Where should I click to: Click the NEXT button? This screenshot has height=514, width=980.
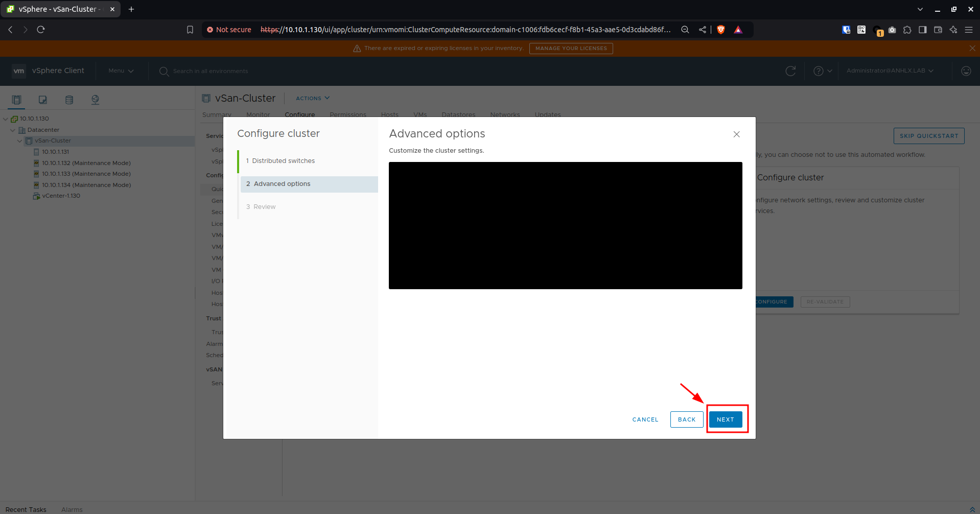tap(725, 419)
